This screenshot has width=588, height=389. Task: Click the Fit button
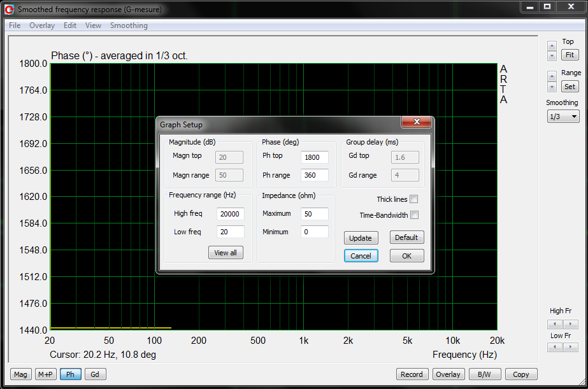570,55
